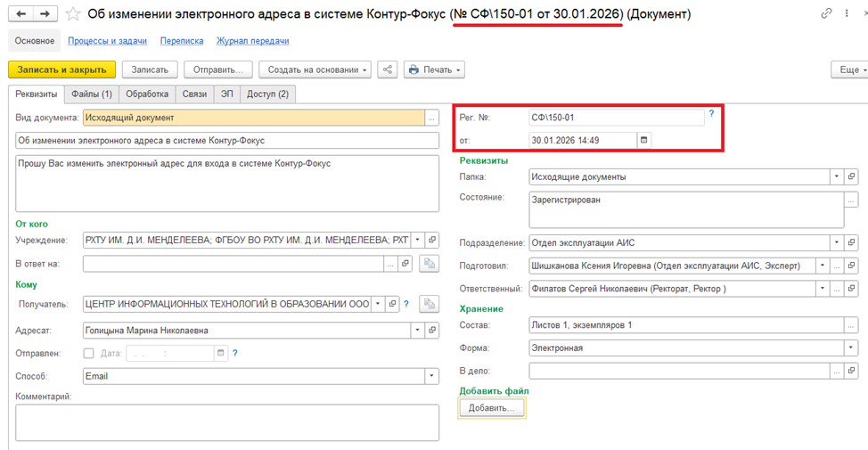Screen dimensions: 868x450
Task: Click the share icon button in toolbar
Action: tap(387, 70)
